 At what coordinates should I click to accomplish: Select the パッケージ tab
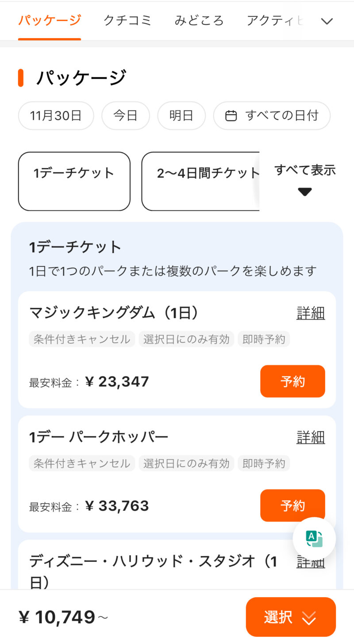pyautogui.click(x=50, y=20)
